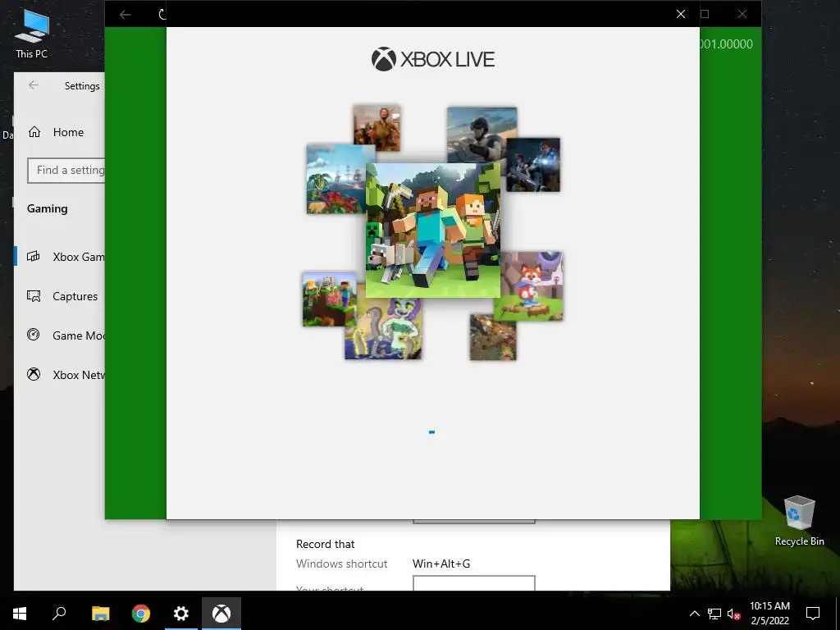The height and width of the screenshot is (630, 840).
Task: Open File Explorer from taskbar
Action: pos(100,614)
